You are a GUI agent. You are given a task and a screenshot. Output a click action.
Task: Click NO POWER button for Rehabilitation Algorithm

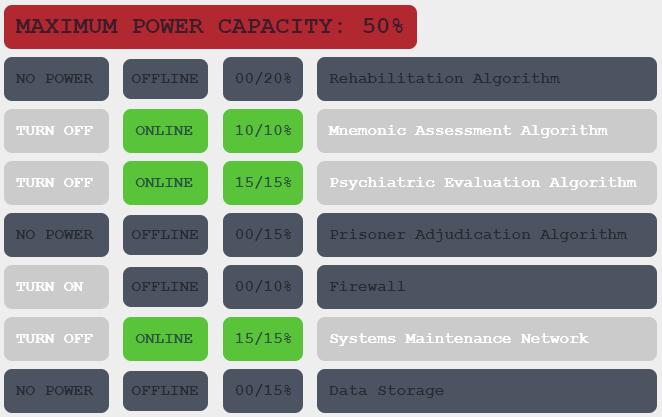(x=57, y=79)
